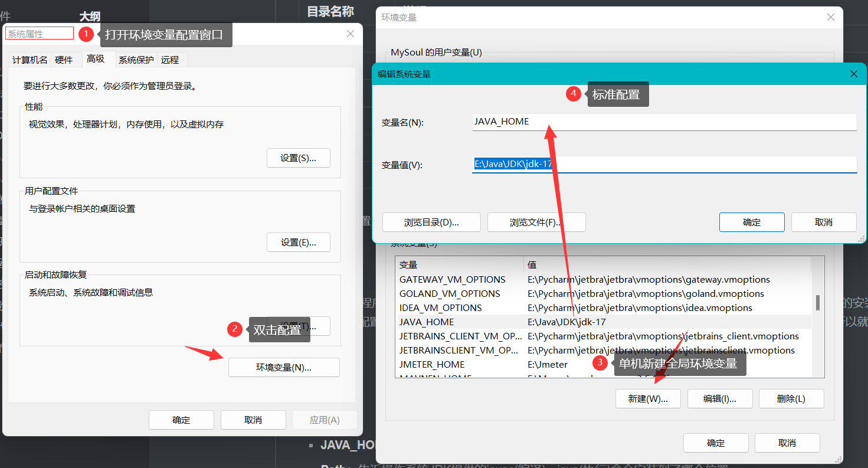
Task: Click 删除(L) for system variables
Action: 791,398
